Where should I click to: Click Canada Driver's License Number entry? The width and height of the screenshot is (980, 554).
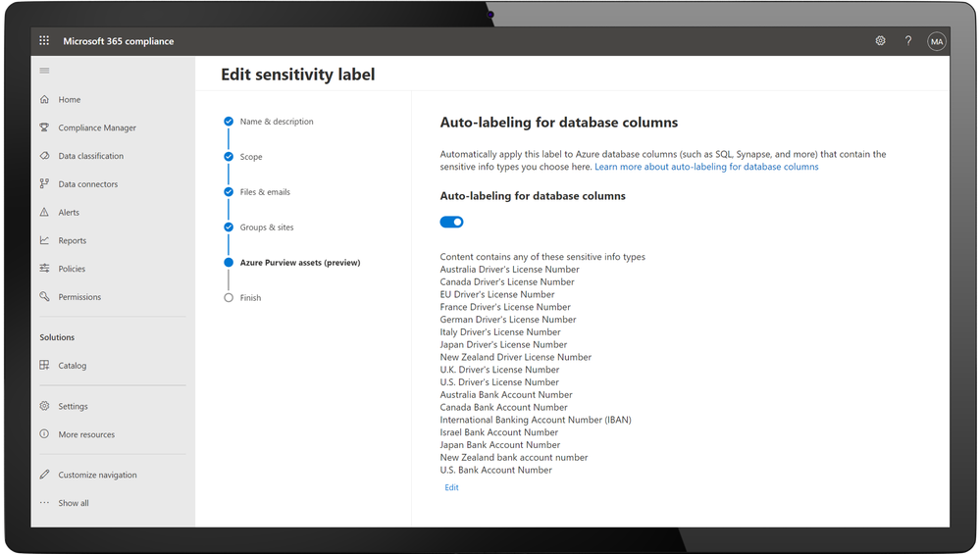tap(507, 281)
